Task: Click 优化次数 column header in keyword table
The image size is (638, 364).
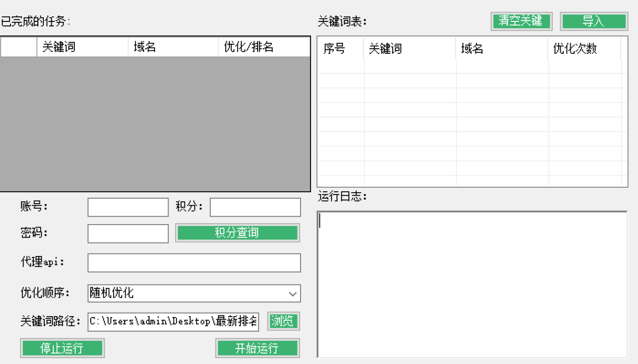Action: 584,49
